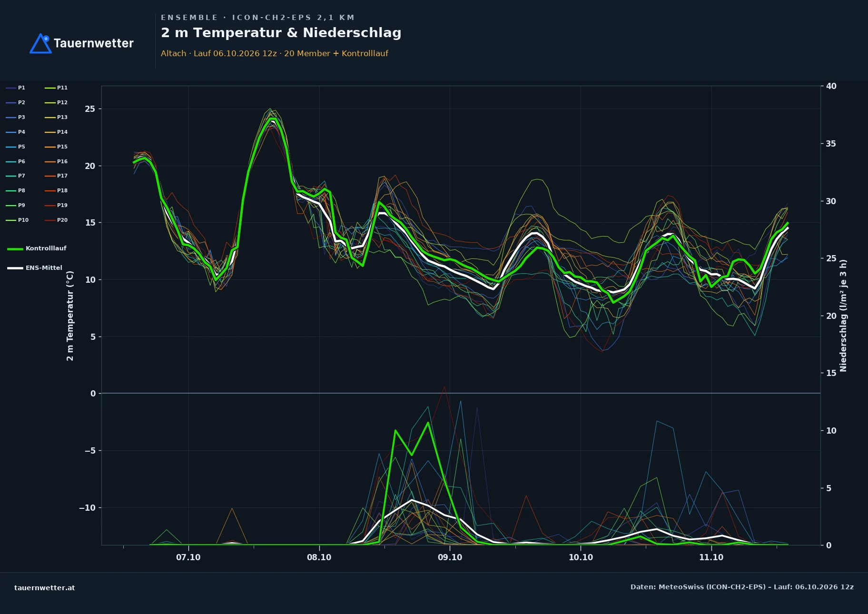Click the Kontrolllauf green legend swatch
868x614 pixels.
pyautogui.click(x=15, y=248)
